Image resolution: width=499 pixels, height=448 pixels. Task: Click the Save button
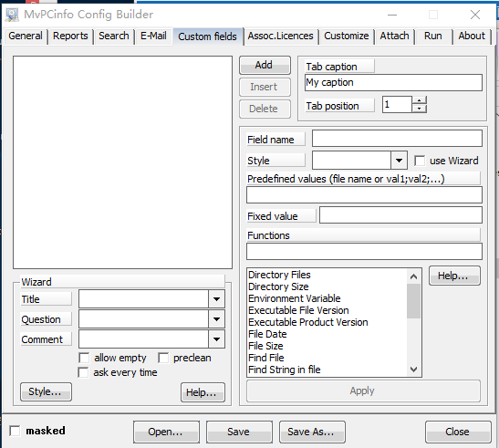(239, 432)
